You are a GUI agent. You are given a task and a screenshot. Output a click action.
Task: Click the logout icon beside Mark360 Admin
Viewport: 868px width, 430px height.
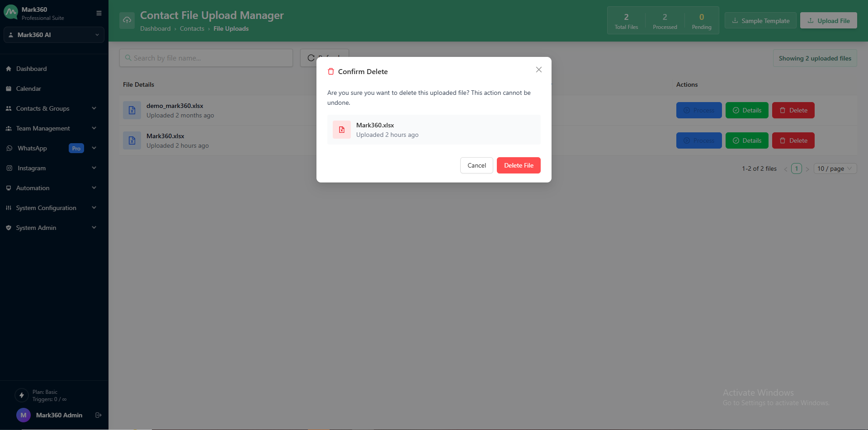99,415
